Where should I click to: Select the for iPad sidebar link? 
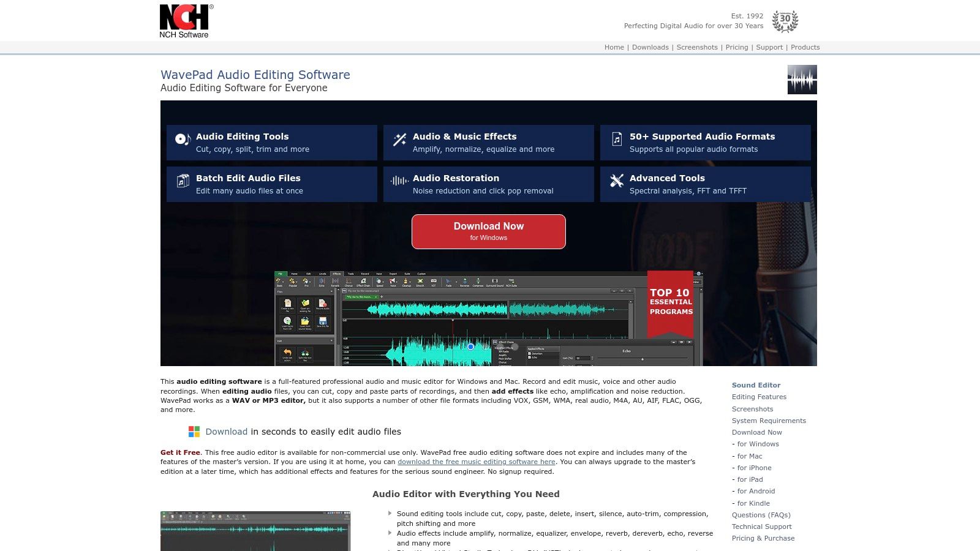(x=750, y=479)
